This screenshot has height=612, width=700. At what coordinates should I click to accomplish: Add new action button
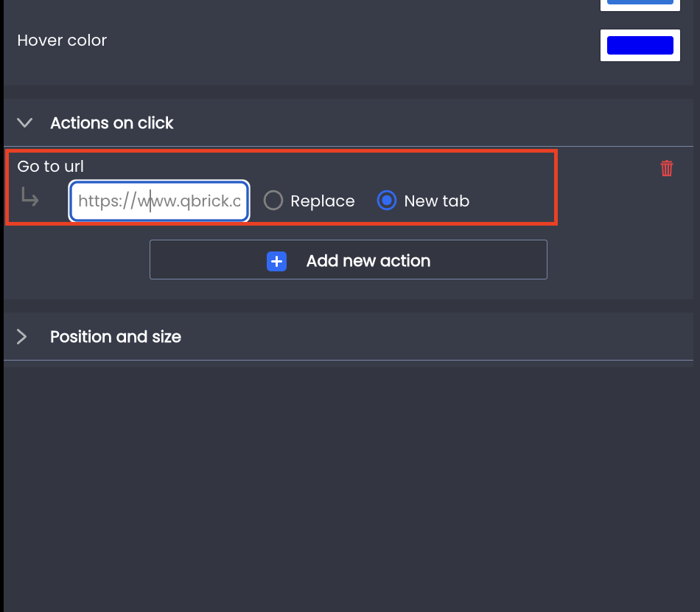349,260
